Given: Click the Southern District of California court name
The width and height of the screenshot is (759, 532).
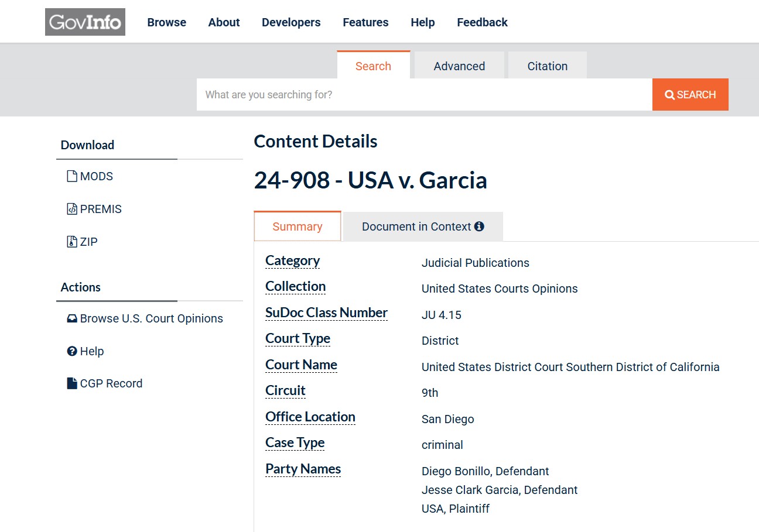Looking at the screenshot, I should tap(570, 367).
